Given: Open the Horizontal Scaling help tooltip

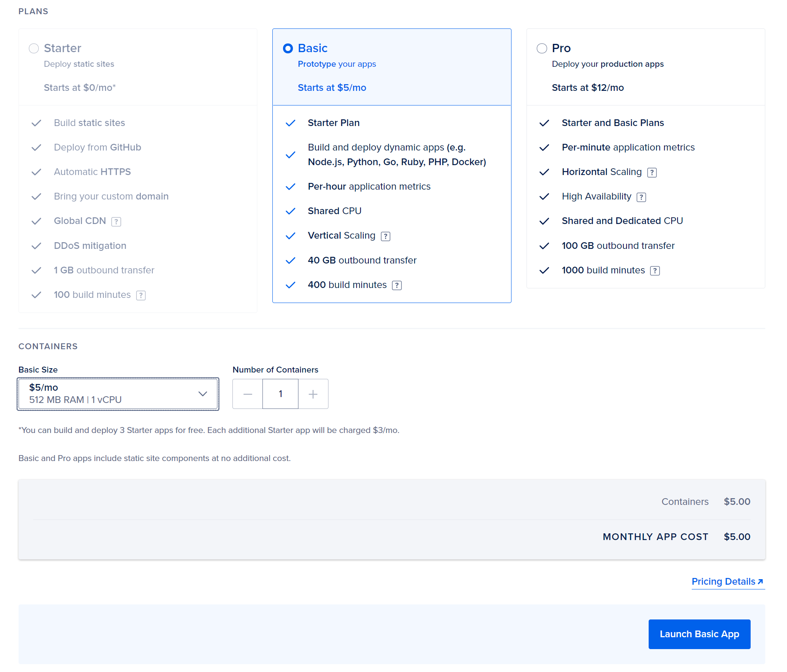Looking at the screenshot, I should pos(652,172).
